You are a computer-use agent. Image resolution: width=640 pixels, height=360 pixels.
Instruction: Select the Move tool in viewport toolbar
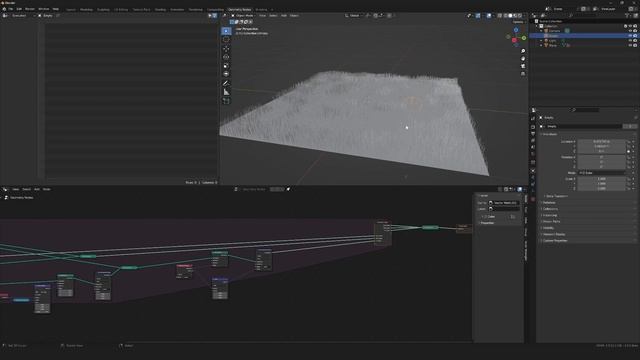(226, 49)
